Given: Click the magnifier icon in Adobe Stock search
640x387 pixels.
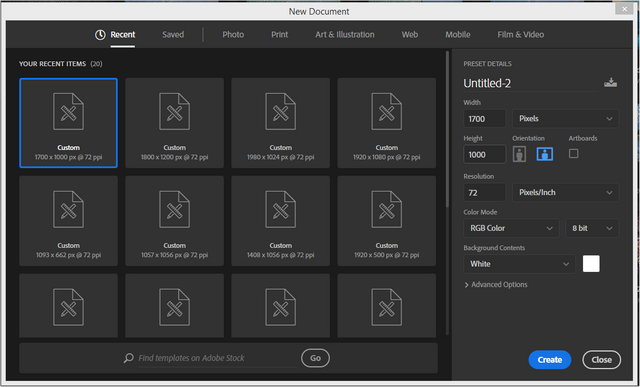Looking at the screenshot, I should click(129, 358).
